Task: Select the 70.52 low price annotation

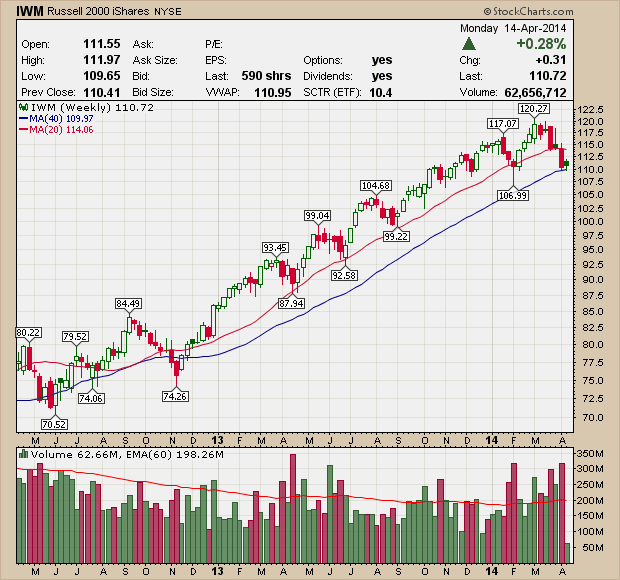Action: (x=54, y=423)
